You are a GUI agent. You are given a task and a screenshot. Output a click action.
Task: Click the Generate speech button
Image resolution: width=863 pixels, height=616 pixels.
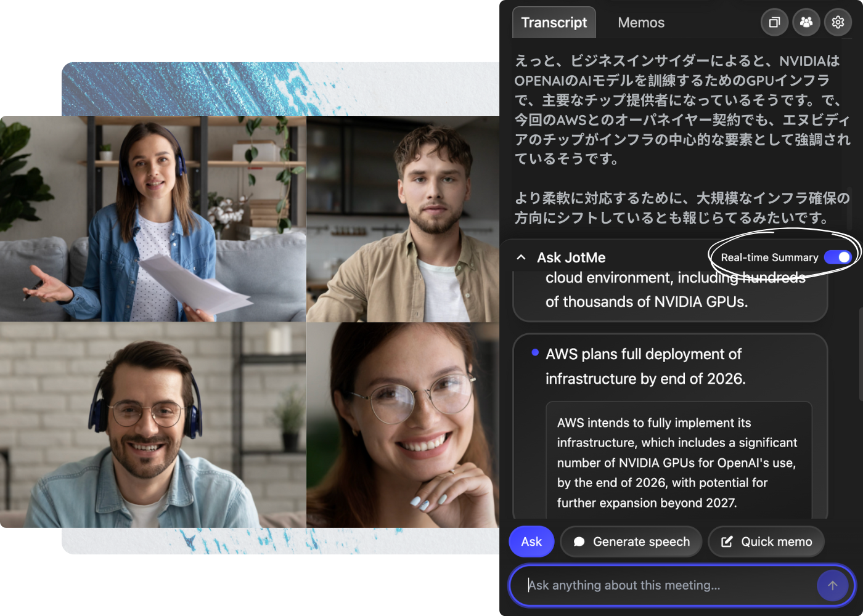[631, 541]
